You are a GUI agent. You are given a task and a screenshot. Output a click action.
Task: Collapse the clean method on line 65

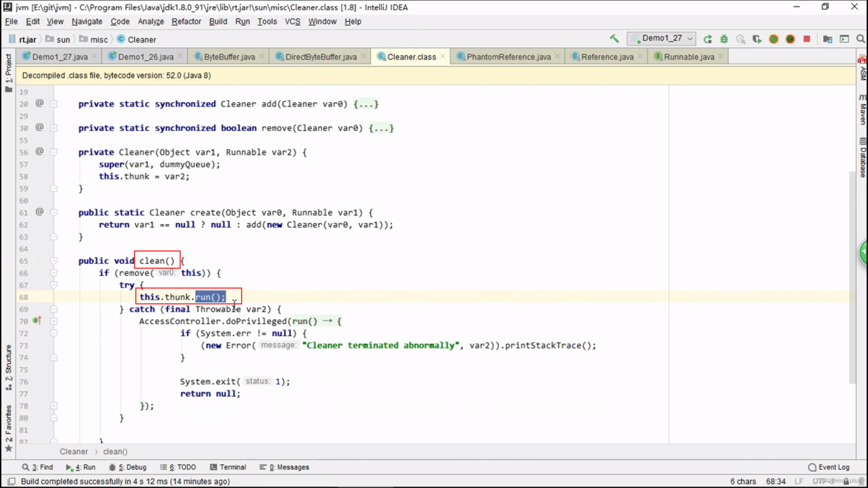pos(54,261)
